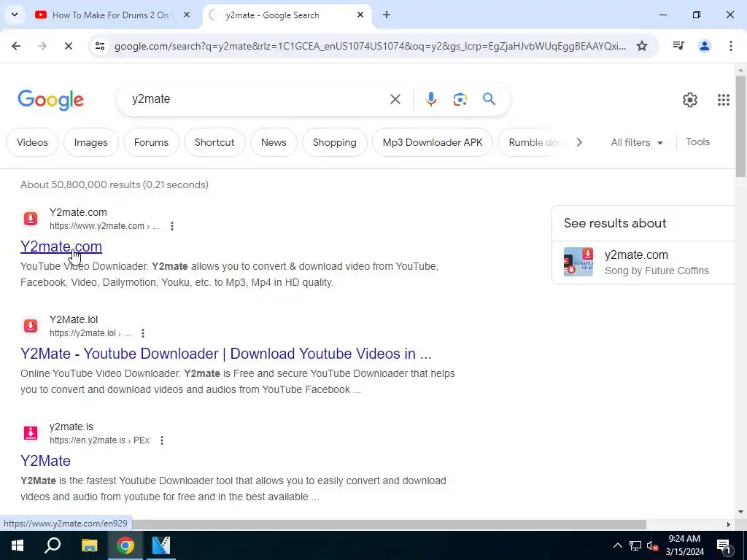Filter results by Images
The image size is (747, 560).
(90, 142)
